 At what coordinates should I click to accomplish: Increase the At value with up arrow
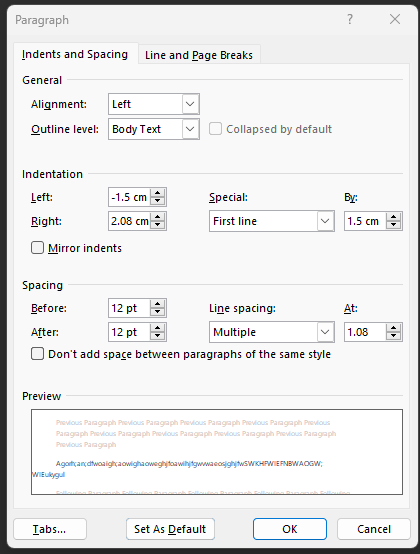click(394, 328)
